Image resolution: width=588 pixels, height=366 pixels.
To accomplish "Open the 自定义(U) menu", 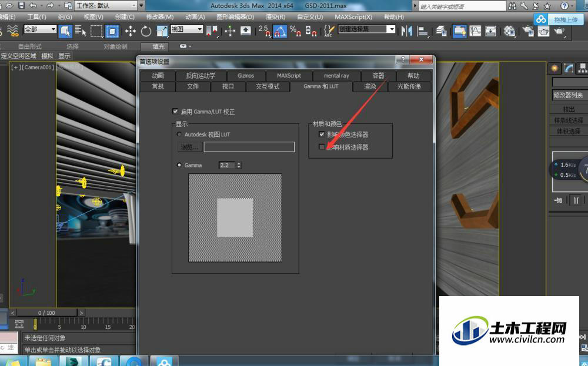I will (x=310, y=17).
